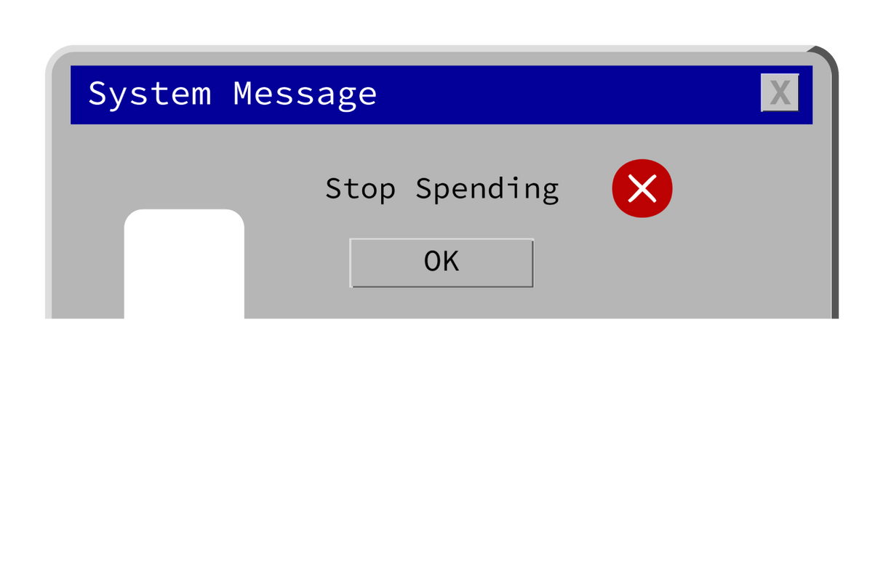Select the red circle error symbol
The width and height of the screenshot is (883, 588).
[642, 188]
